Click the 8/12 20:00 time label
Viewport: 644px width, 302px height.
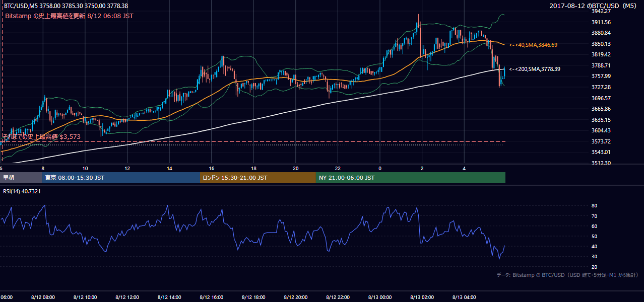pyautogui.click(x=295, y=297)
